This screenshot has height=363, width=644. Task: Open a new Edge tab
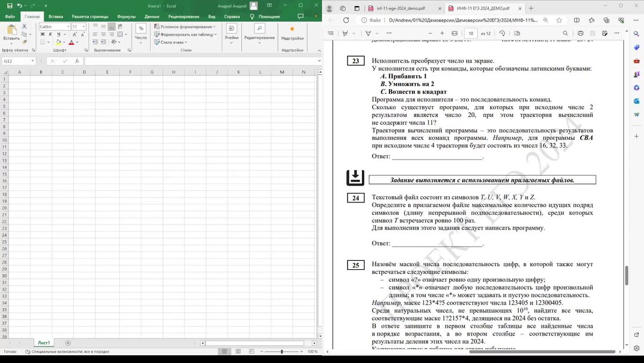531,8
